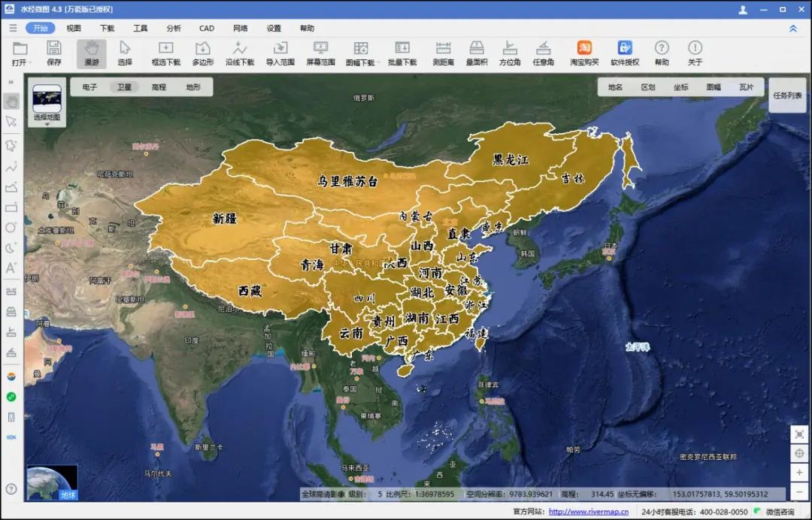Toggle the 坐标 coordinates overlay
The height and width of the screenshot is (520, 812).
point(681,87)
